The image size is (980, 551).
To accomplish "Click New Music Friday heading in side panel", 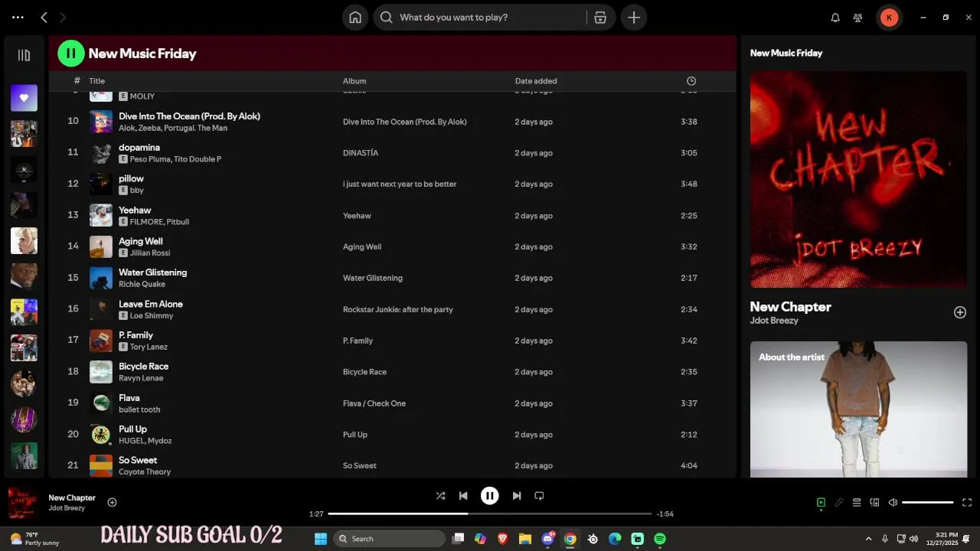I will coord(786,53).
